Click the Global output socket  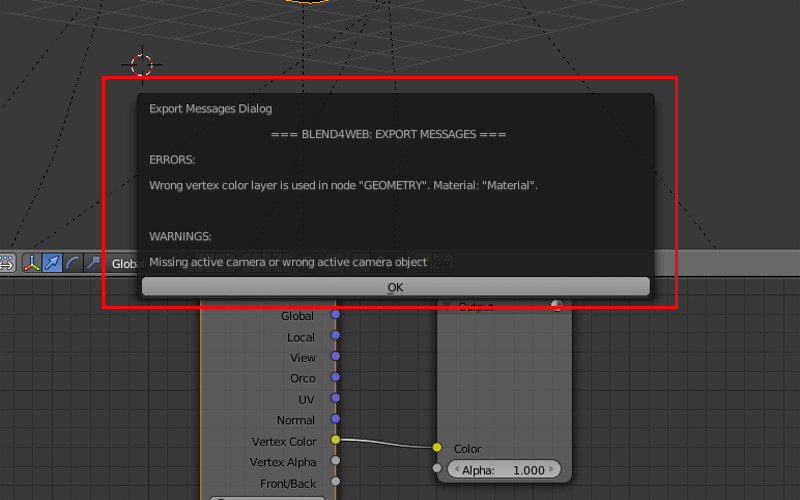click(x=335, y=316)
